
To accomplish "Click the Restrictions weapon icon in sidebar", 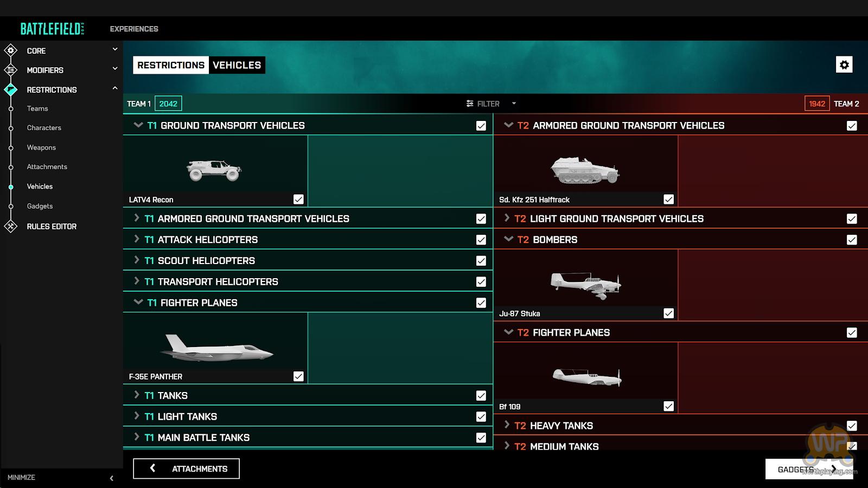I will click(10, 89).
